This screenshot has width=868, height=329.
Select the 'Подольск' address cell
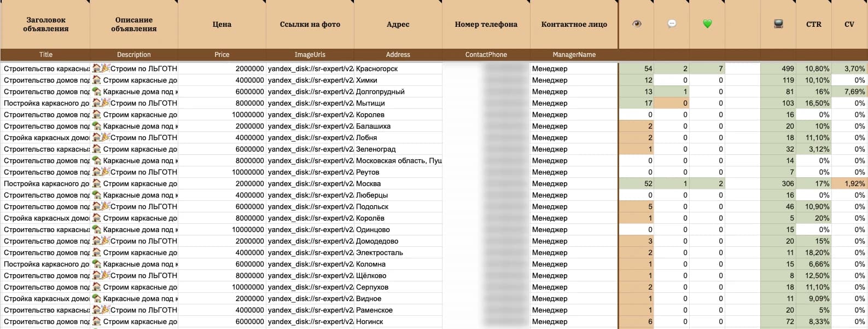pyautogui.click(x=398, y=207)
